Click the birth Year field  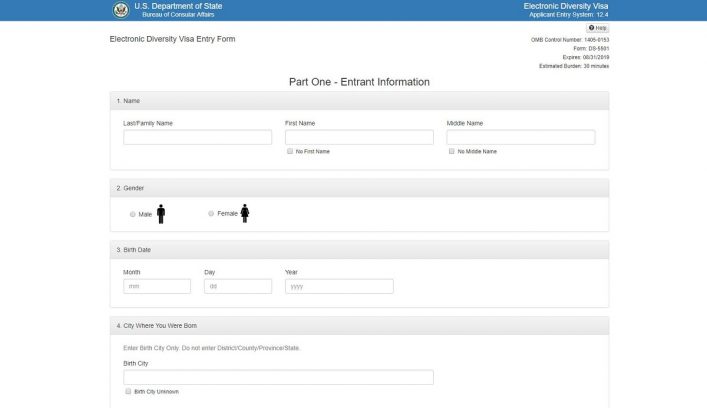[x=339, y=286]
